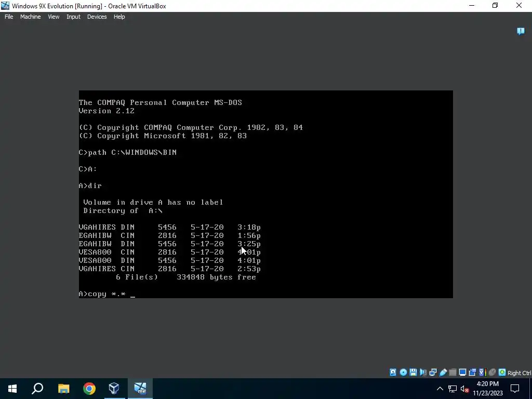Open the audio indicator in VirtualBox status bar
The width and height of the screenshot is (532, 399).
coord(423,372)
